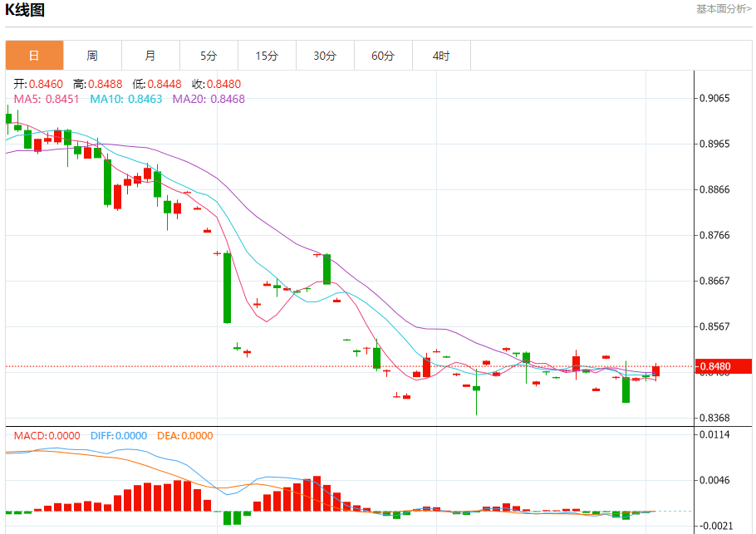Click the 低:0.8448 low value
The height and width of the screenshot is (534, 756).
[x=157, y=84]
